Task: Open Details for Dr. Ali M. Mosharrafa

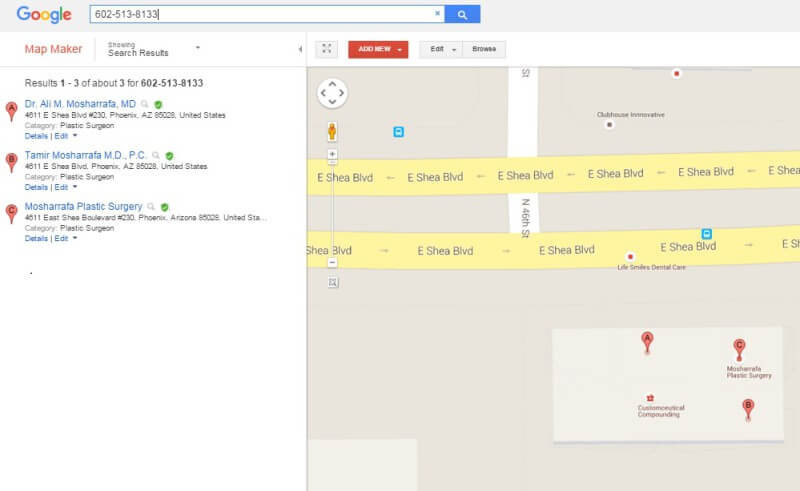Action: coord(36,136)
